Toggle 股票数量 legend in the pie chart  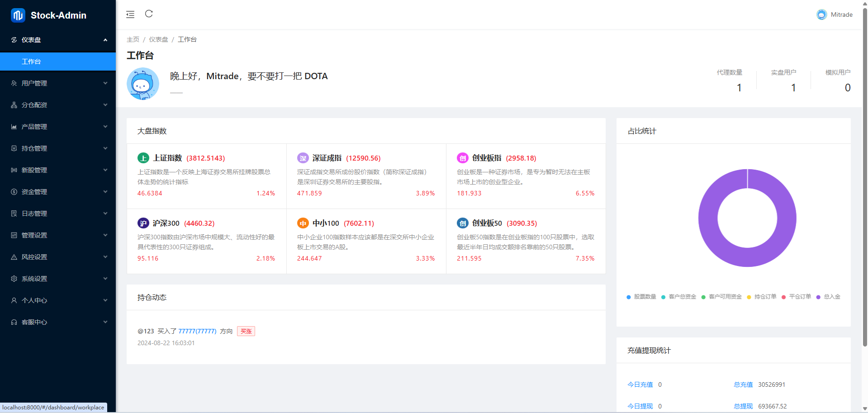click(641, 297)
